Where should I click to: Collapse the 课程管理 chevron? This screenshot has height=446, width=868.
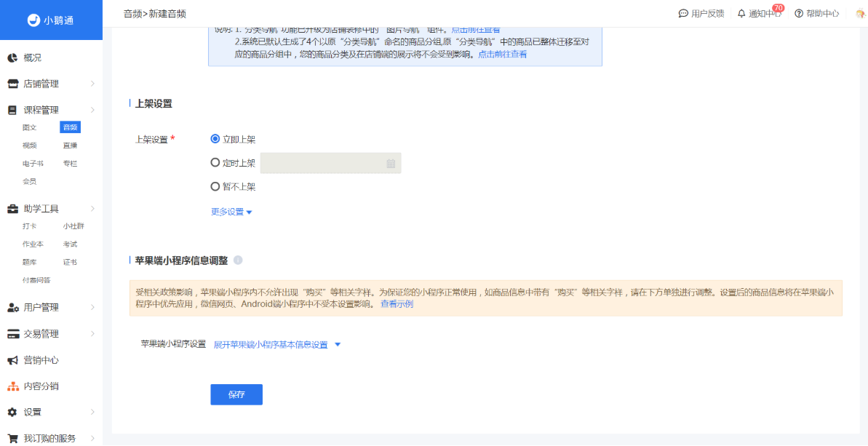92,110
